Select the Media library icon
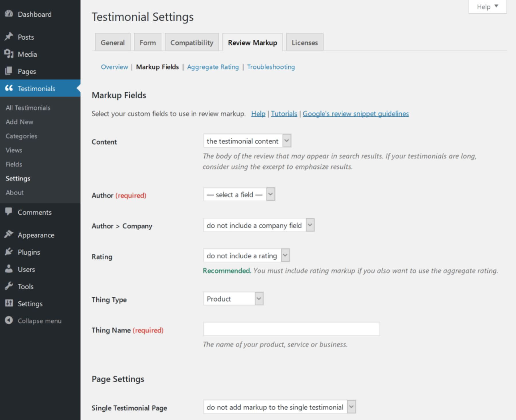Screen dimensions: 516x420 9,54
